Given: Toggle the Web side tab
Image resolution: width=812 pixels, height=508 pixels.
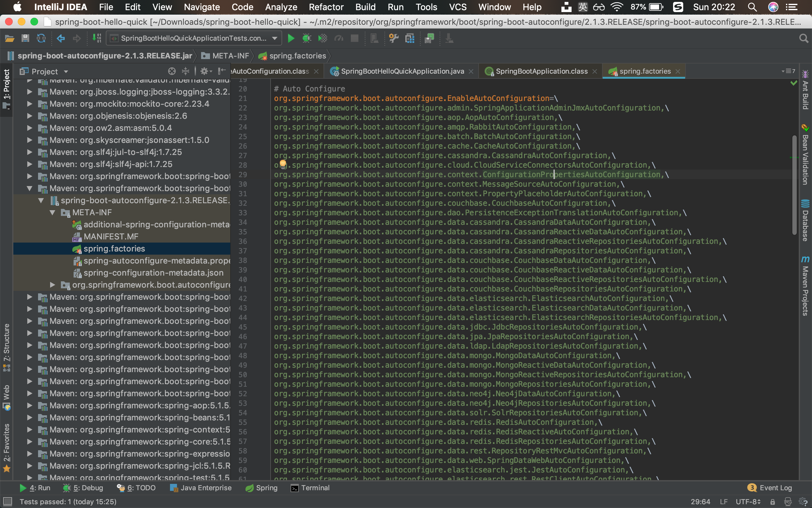Looking at the screenshot, I should 6,398.
